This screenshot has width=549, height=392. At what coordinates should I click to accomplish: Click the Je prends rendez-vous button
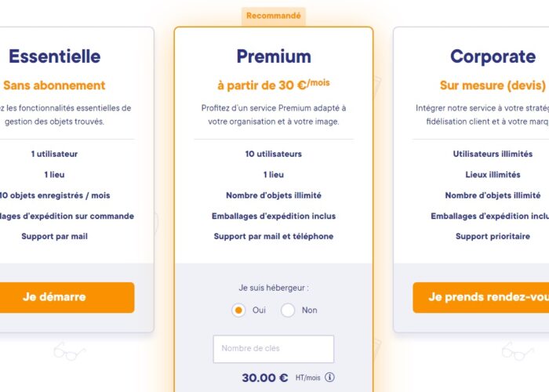[481, 297]
